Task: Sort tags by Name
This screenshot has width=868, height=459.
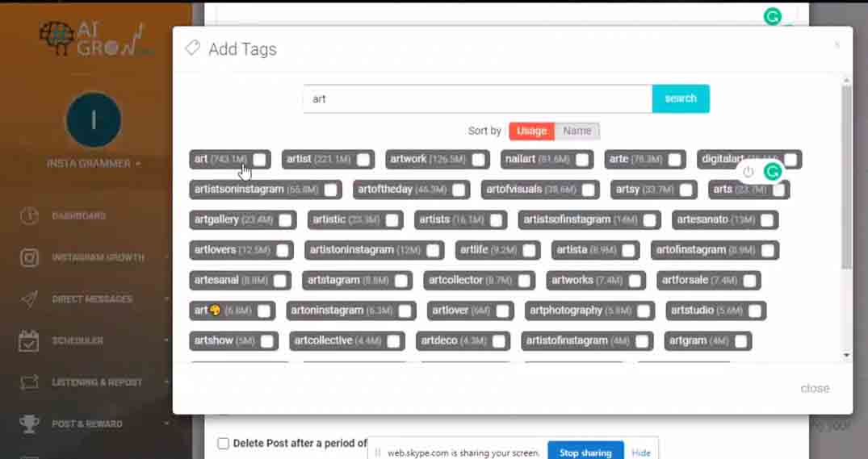Action: (577, 131)
